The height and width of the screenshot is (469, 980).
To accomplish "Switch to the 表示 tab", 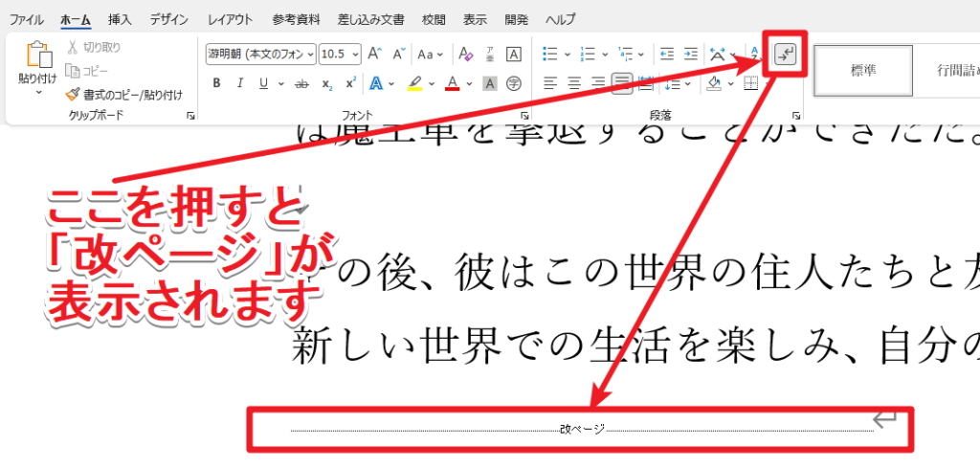I will click(x=475, y=19).
